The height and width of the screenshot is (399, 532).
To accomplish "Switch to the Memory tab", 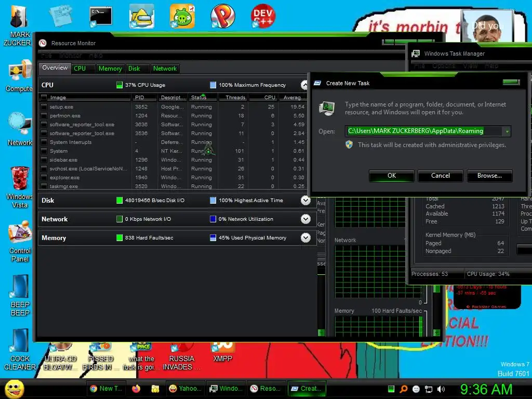I will pyautogui.click(x=110, y=68).
